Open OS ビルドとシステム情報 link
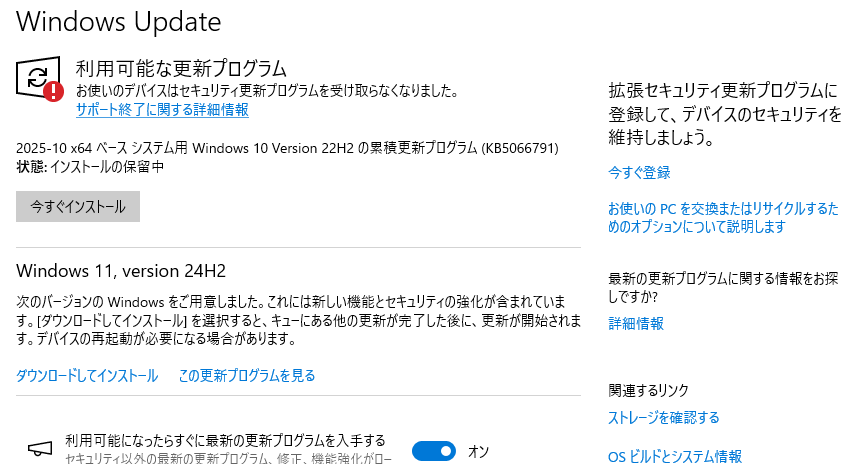851x464 pixels. pos(675,457)
